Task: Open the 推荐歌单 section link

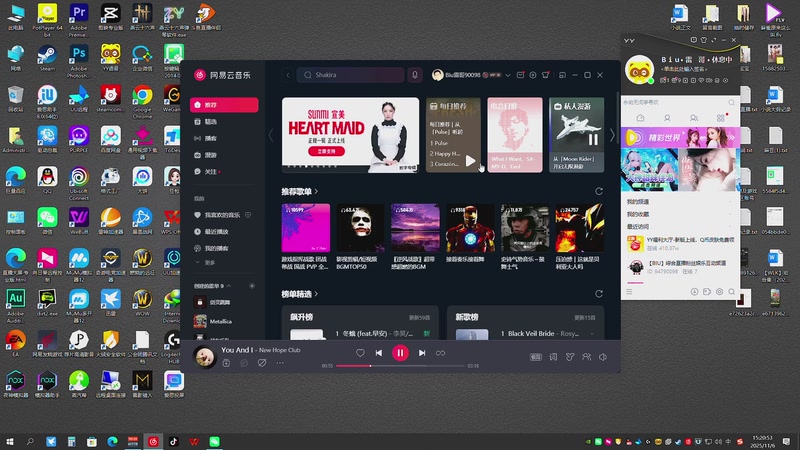Action: coord(299,191)
